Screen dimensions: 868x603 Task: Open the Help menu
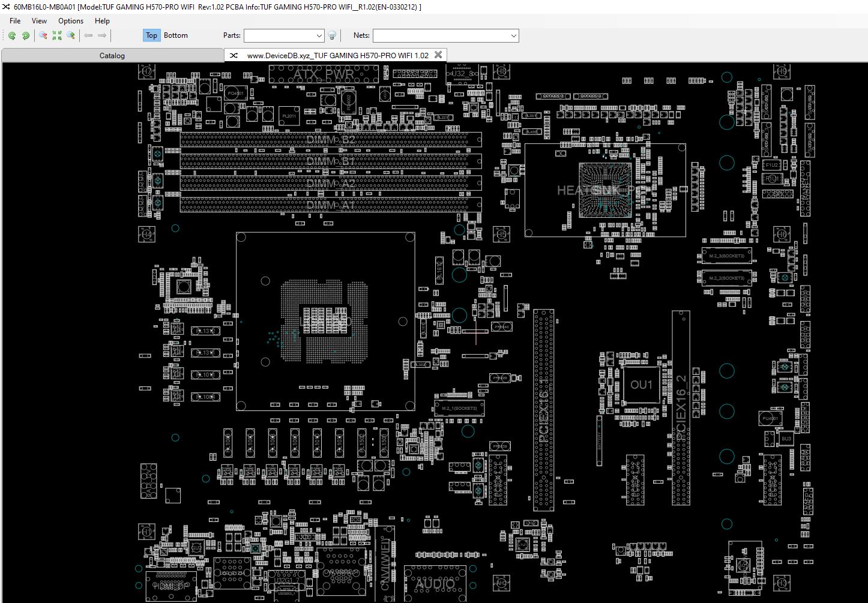[x=102, y=20]
